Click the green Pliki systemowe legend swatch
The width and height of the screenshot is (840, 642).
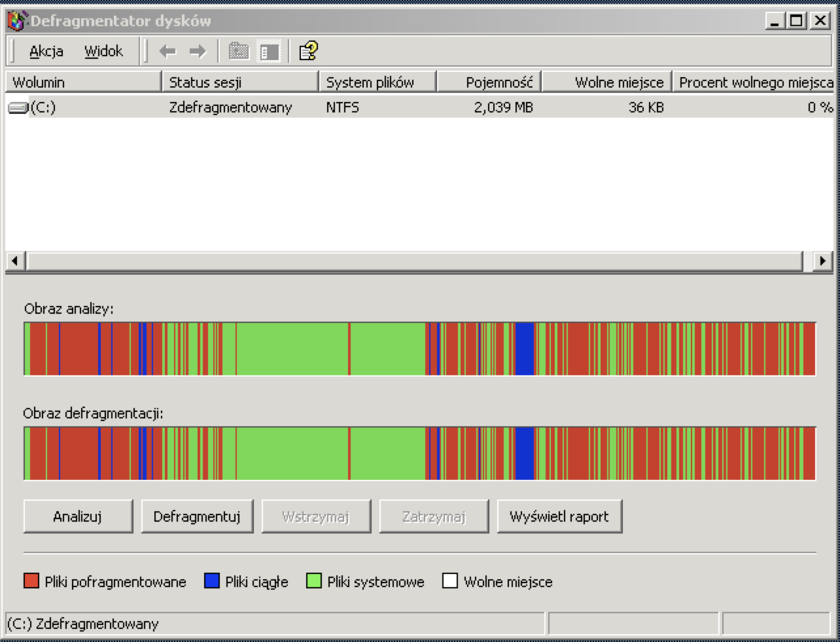click(x=314, y=581)
